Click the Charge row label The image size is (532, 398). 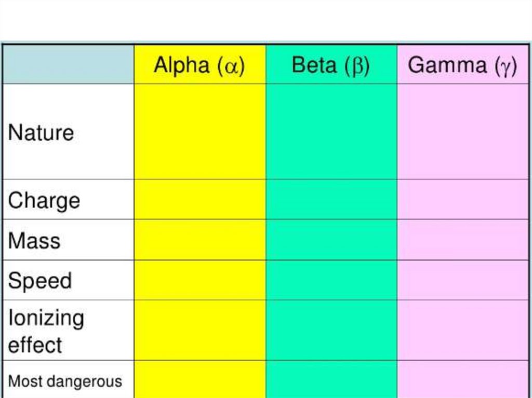click(x=44, y=200)
